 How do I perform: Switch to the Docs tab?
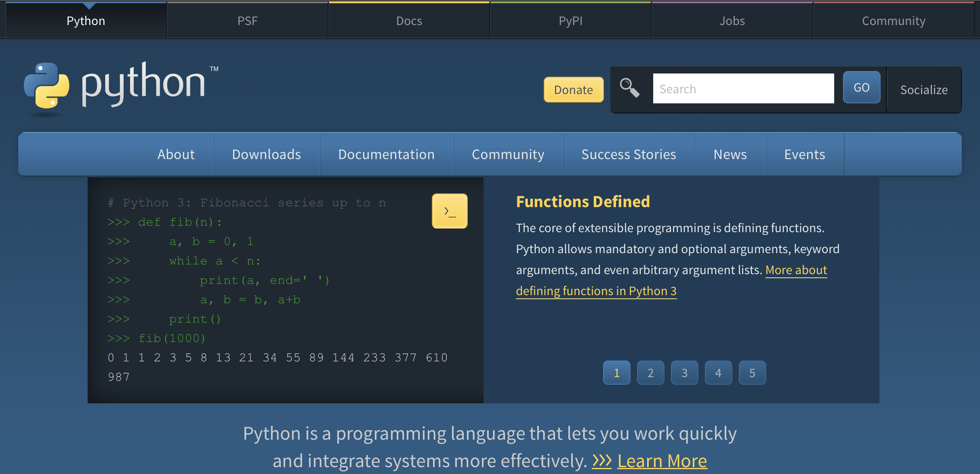[409, 21]
